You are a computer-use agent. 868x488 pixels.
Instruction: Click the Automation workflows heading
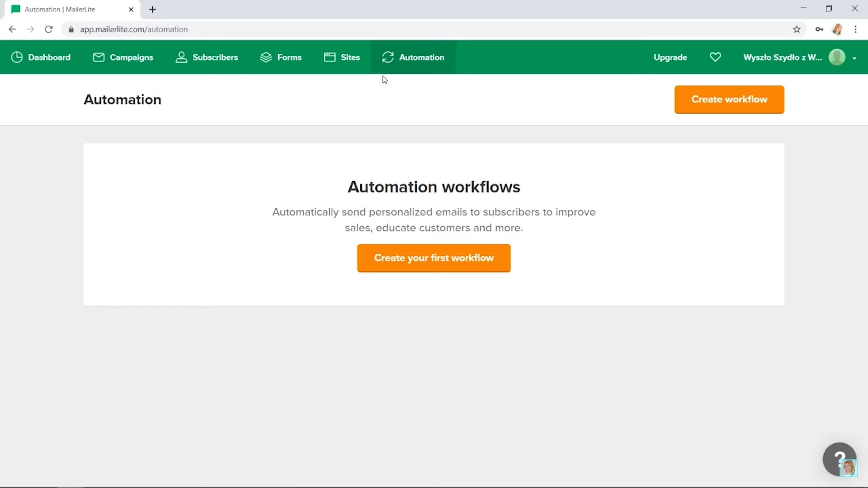click(x=434, y=187)
